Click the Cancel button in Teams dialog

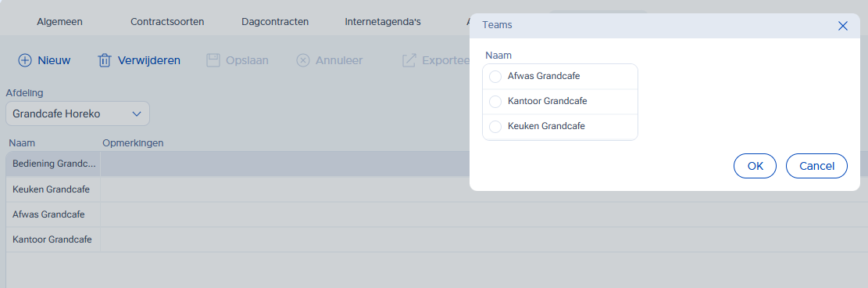[816, 166]
